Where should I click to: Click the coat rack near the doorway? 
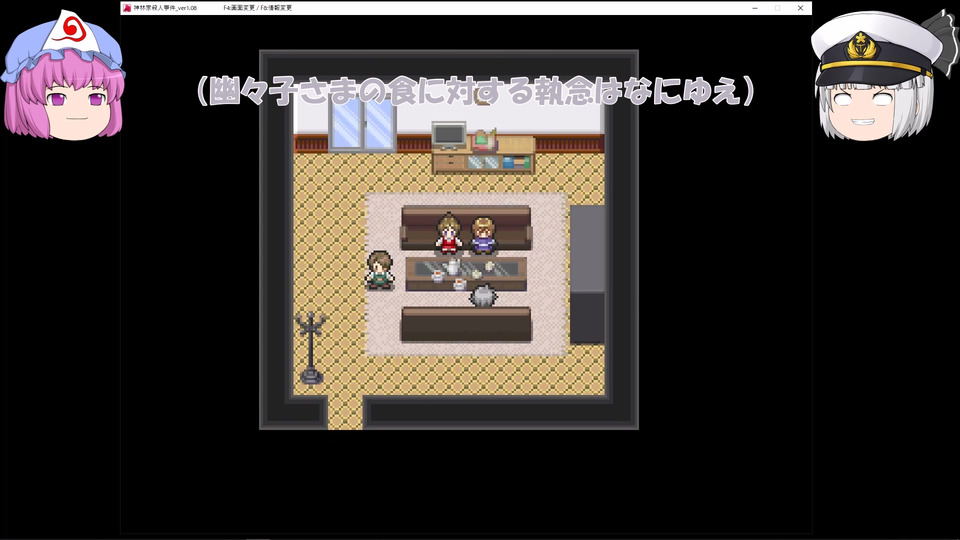click(310, 348)
